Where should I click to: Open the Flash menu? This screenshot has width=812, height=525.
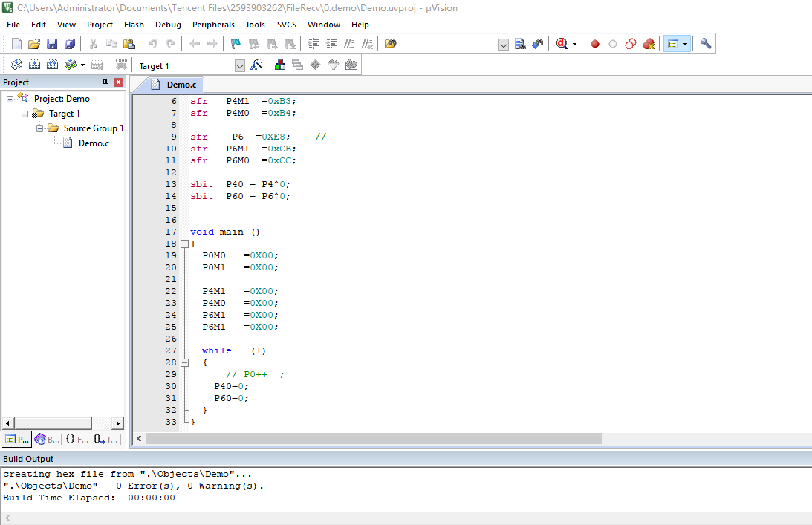click(134, 25)
